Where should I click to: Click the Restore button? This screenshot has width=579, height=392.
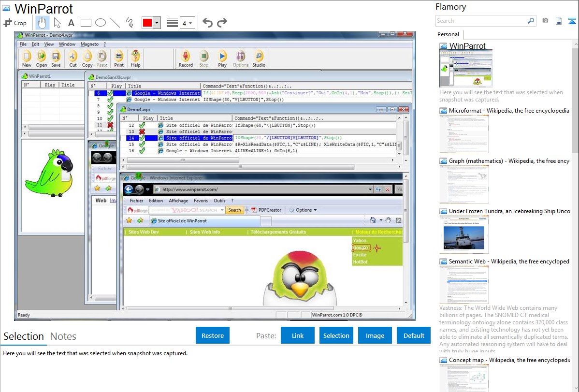pyautogui.click(x=213, y=335)
